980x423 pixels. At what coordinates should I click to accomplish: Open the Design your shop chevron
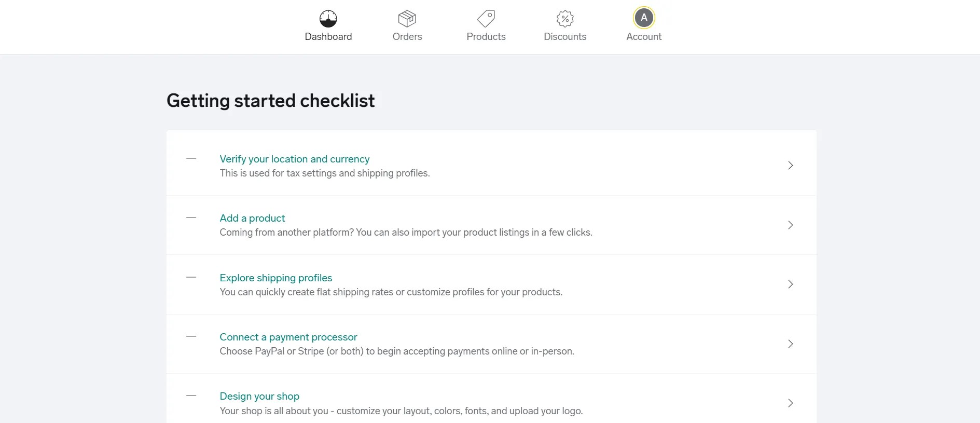point(790,403)
